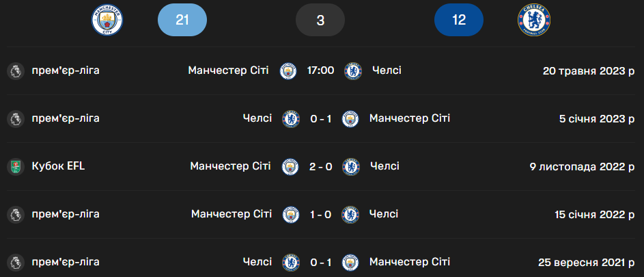Select the 3 draws badge
Screen dimensions: 644x277
pyautogui.click(x=320, y=20)
